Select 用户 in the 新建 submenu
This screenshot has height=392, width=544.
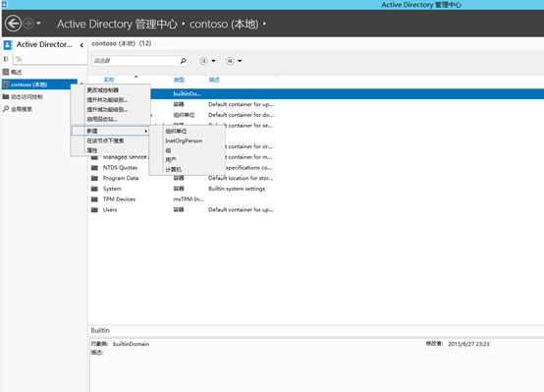170,160
